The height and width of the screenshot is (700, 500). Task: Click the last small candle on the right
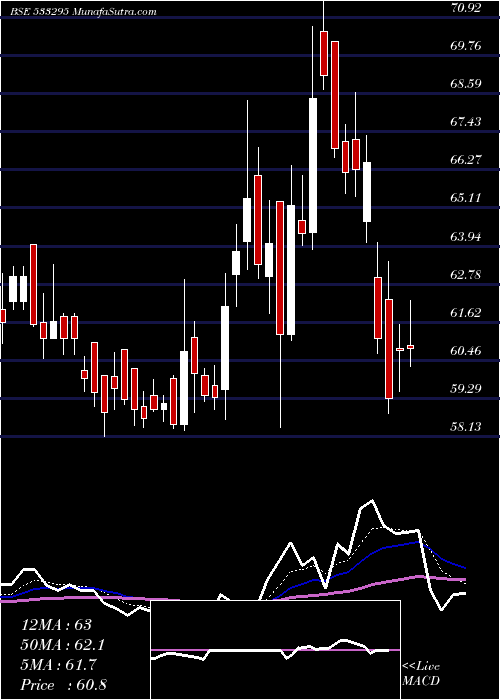coord(410,347)
